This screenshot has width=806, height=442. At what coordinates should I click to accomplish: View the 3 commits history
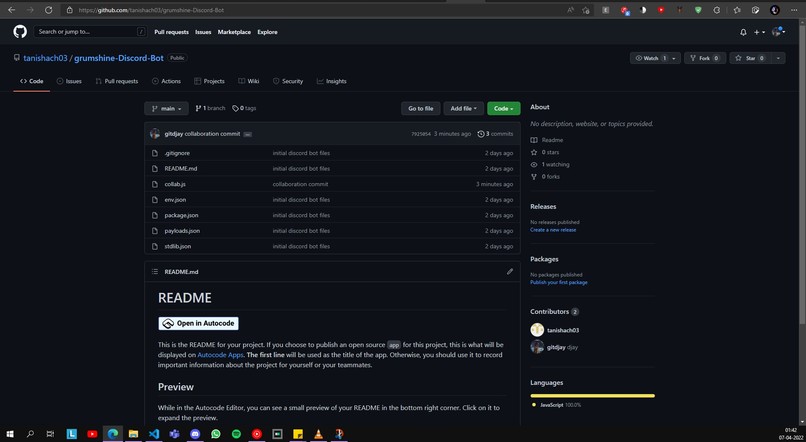(495, 134)
